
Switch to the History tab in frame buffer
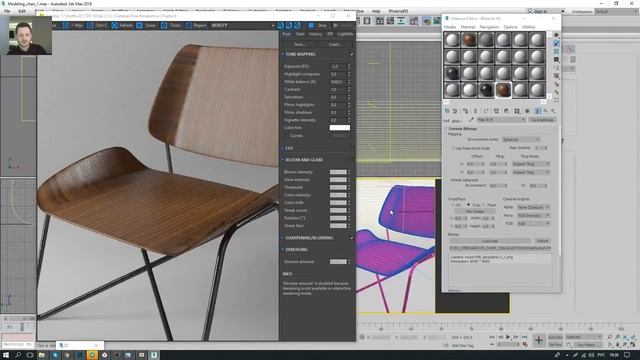[315, 34]
